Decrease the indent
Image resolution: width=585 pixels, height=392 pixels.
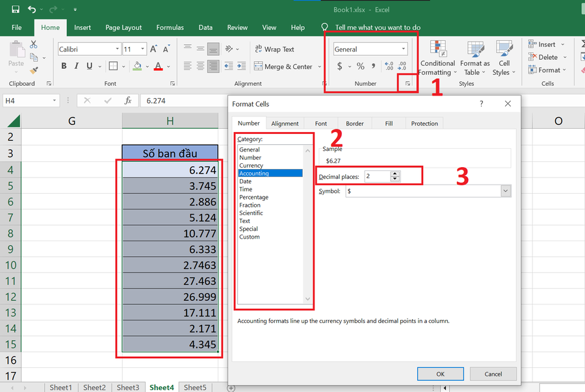click(229, 66)
